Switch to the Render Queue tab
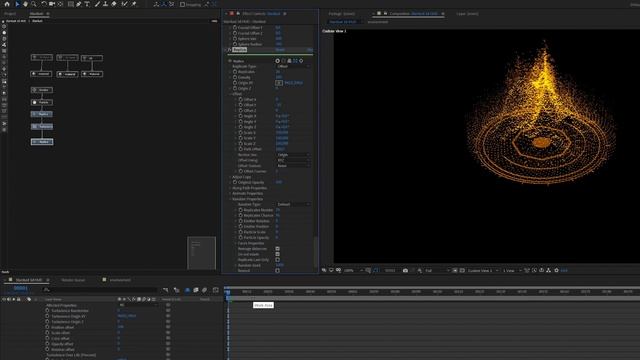The image size is (640, 360). (x=73, y=280)
